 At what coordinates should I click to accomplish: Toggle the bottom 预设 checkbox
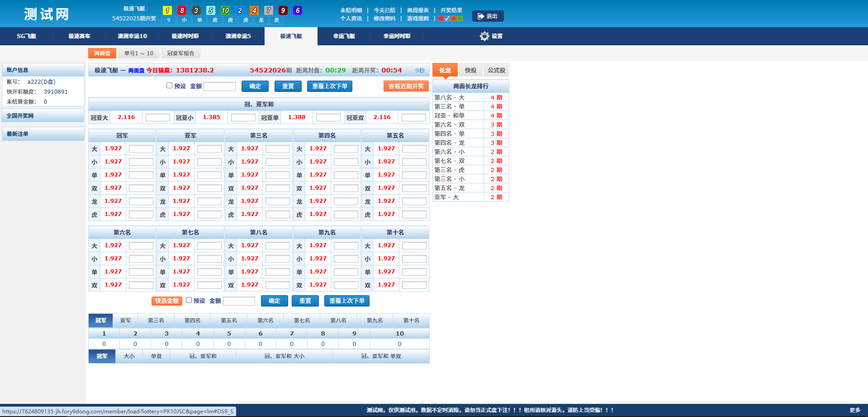click(189, 300)
